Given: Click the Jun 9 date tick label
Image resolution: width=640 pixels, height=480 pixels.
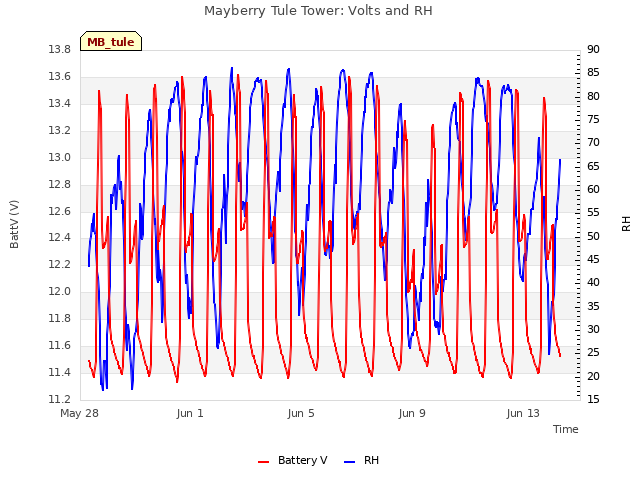Looking at the screenshot, I should [412, 413].
